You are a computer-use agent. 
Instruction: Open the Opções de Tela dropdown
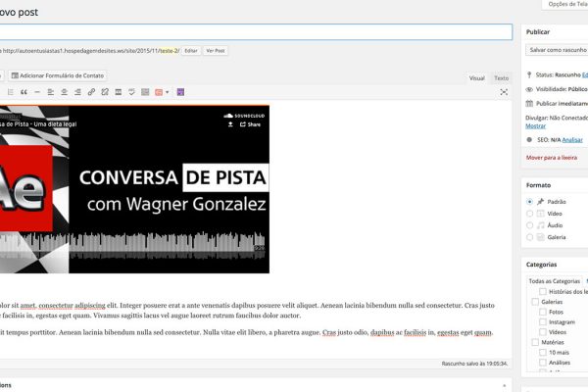[x=565, y=5]
